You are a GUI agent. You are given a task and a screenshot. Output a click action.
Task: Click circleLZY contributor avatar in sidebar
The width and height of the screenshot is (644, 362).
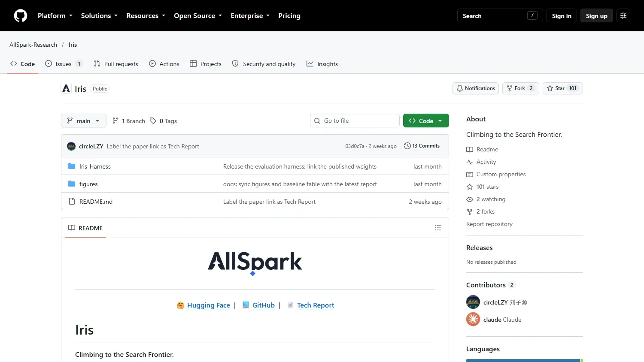point(473,302)
